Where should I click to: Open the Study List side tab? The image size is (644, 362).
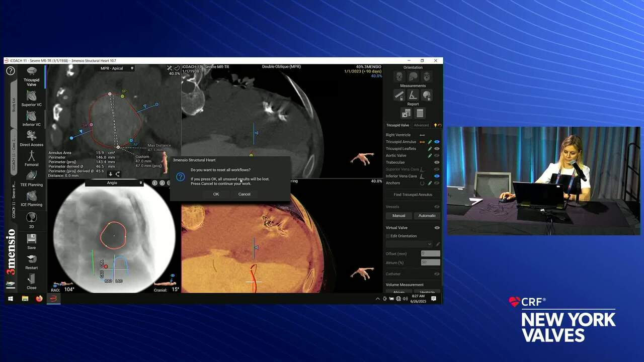point(14,104)
